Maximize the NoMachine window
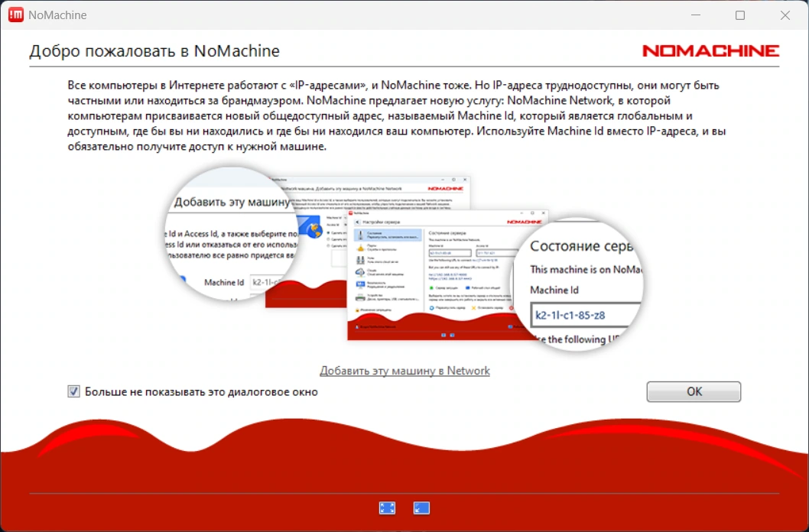 point(740,15)
